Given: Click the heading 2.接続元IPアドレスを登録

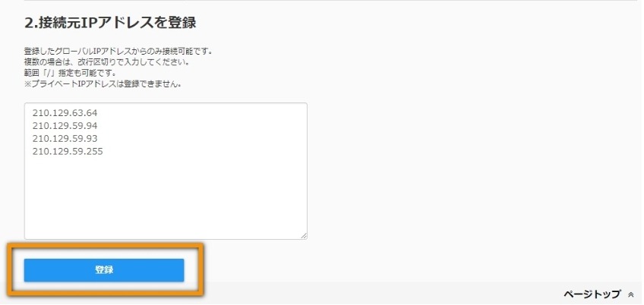Looking at the screenshot, I should coord(110,23).
